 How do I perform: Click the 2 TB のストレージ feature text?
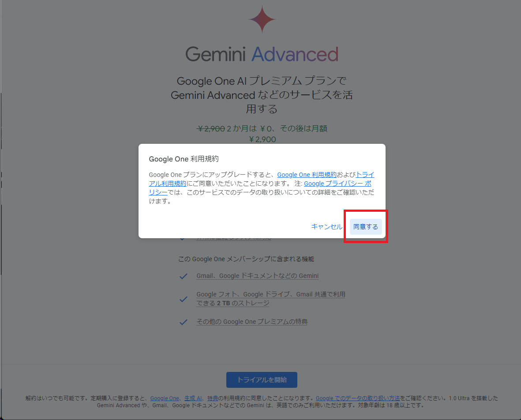tap(271, 299)
